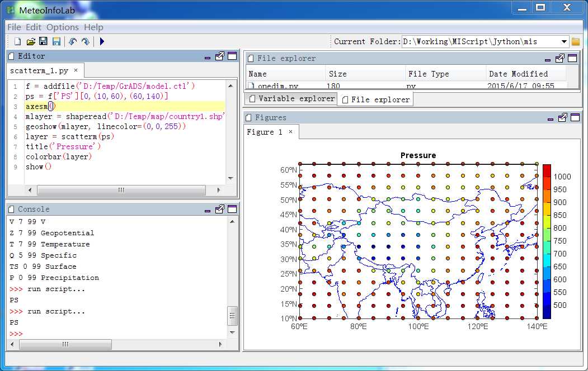Click the colorbar(layer) line in editor

tap(59, 157)
